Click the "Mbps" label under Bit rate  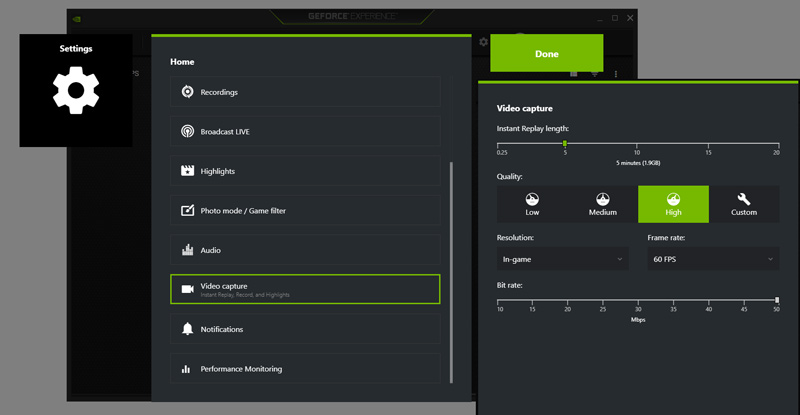coord(638,320)
